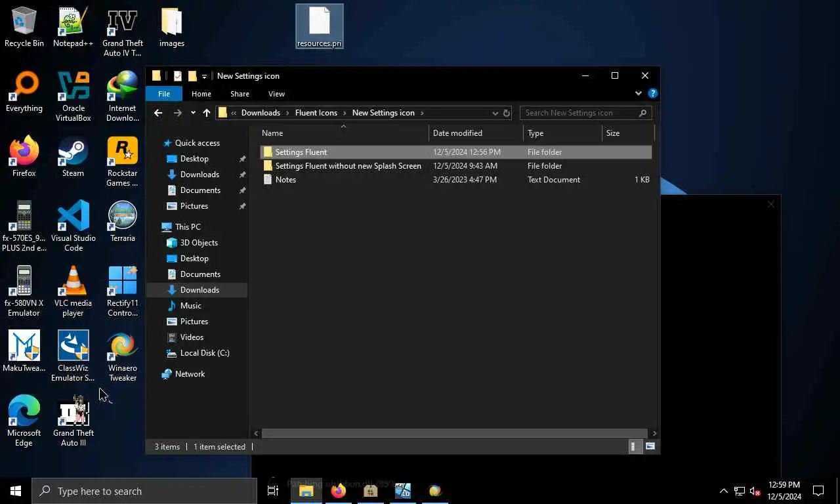Open the Everything search shortcut
The width and height of the screenshot is (840, 504).
[24, 93]
